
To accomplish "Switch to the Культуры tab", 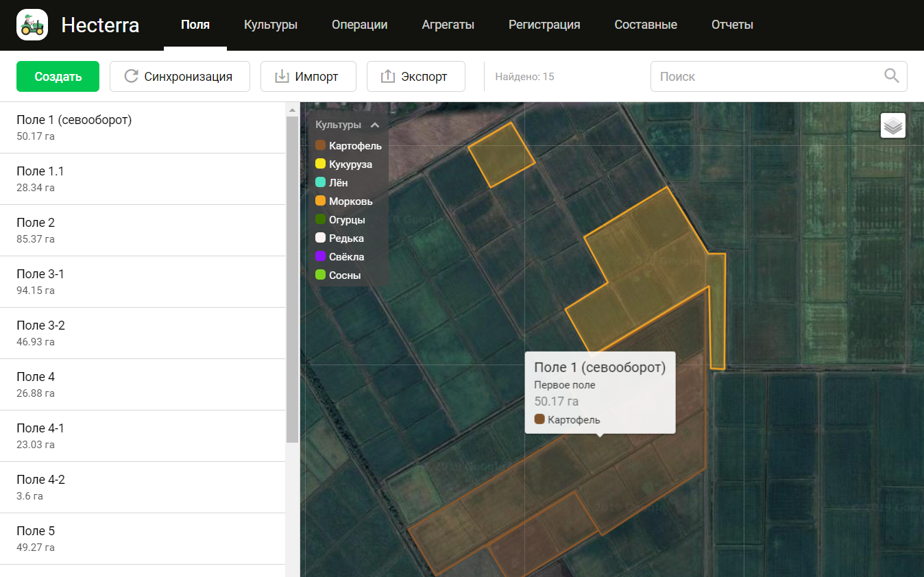I will [269, 24].
